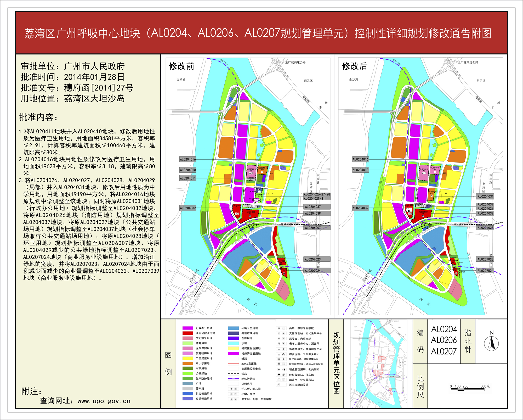Click the 批准文号 穗府函[2014]27号 line
Image resolution: width=523 pixels, height=420 pixels.
point(77,88)
